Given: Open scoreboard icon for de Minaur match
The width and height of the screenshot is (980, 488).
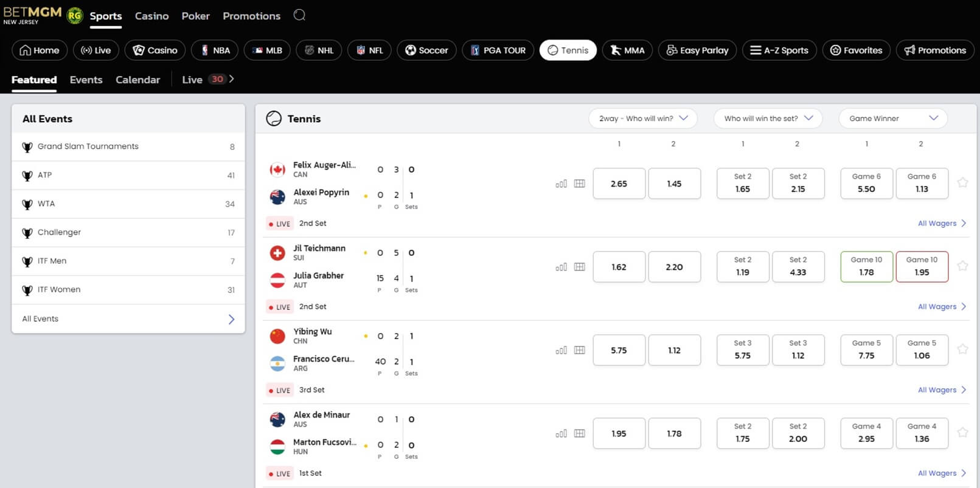Looking at the screenshot, I should point(580,433).
